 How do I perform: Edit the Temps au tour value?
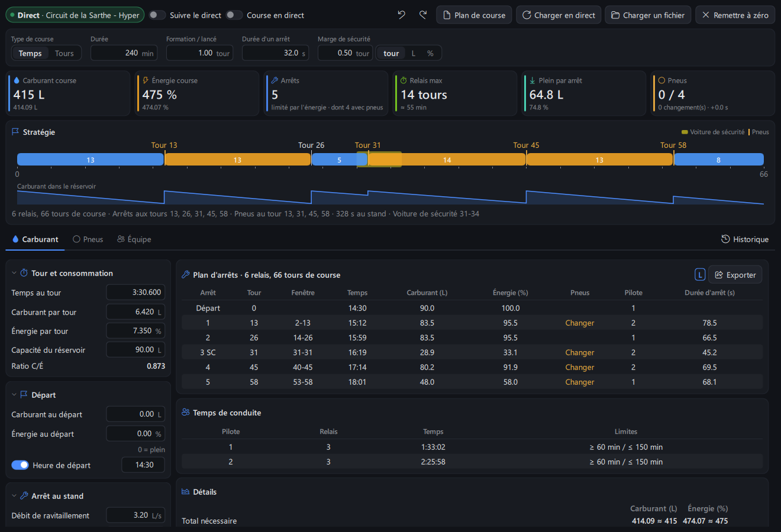tap(135, 292)
